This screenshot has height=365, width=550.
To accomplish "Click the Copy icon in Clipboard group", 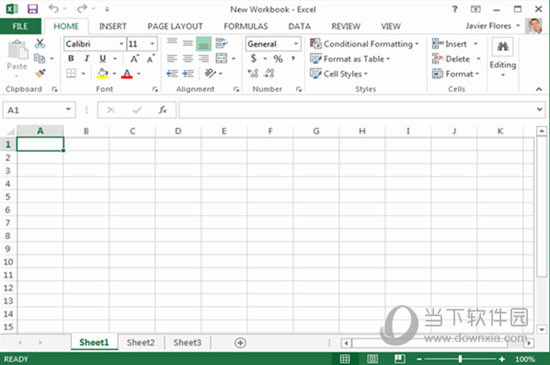I will [x=39, y=58].
